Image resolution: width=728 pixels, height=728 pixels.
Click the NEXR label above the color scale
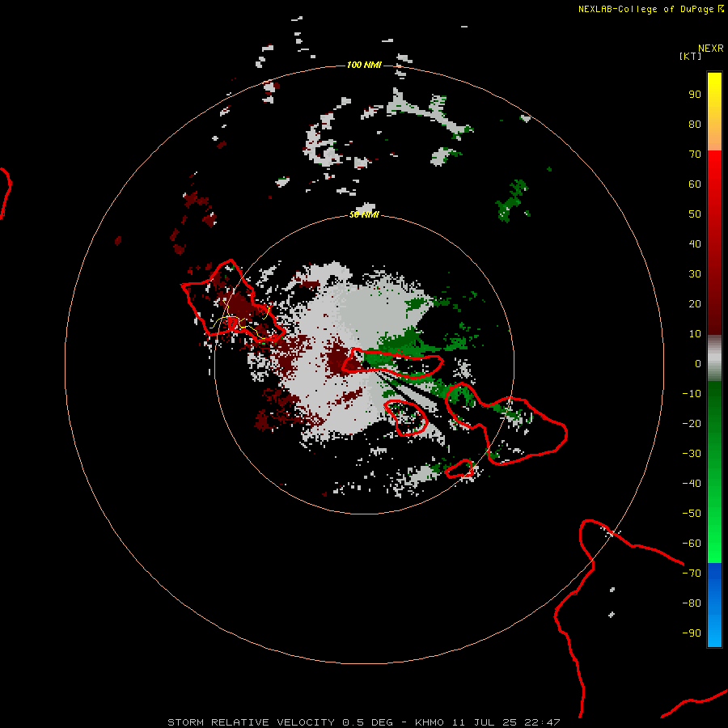click(711, 49)
